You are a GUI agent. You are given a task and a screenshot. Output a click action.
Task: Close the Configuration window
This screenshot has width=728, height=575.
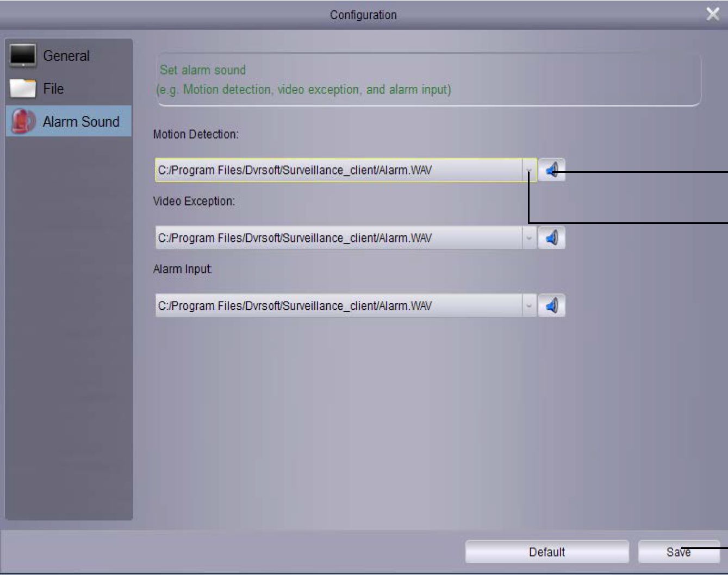pyautogui.click(x=713, y=14)
